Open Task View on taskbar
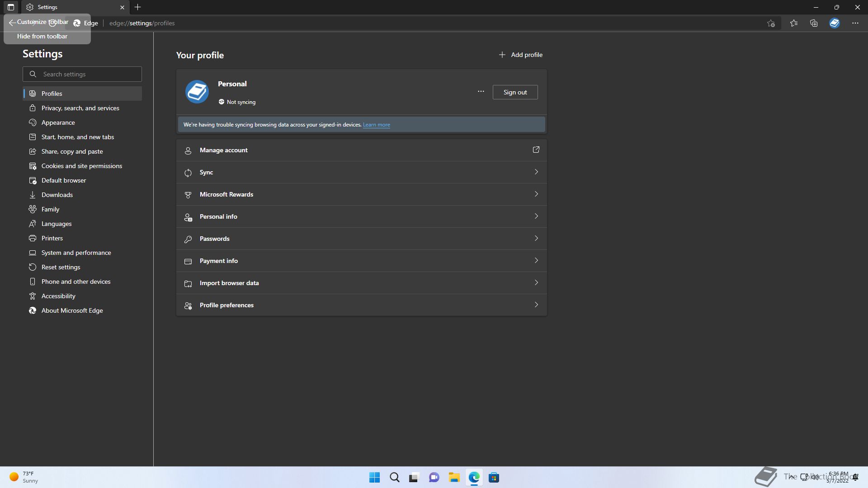Viewport: 868px width, 488px height. [x=414, y=477]
